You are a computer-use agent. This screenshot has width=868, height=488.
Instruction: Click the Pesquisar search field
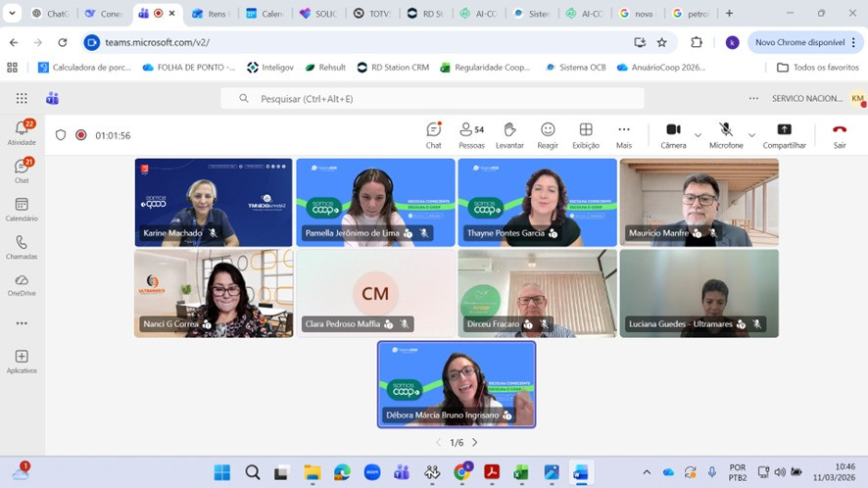(432, 98)
